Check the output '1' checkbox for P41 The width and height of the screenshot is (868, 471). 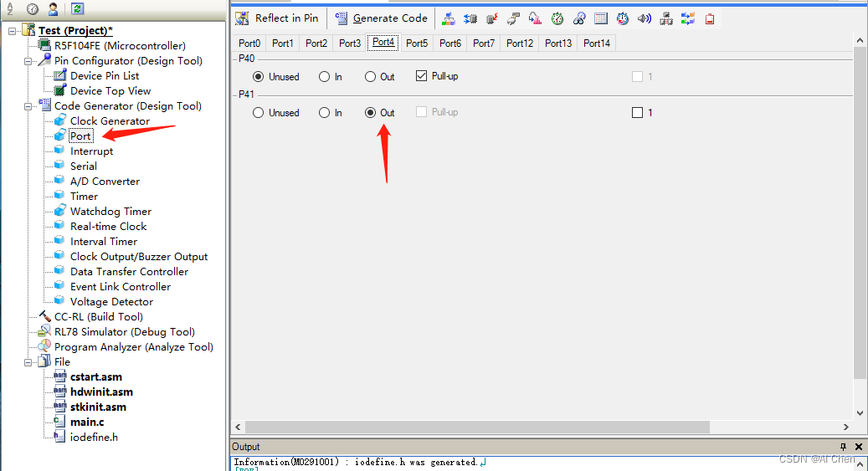point(637,113)
